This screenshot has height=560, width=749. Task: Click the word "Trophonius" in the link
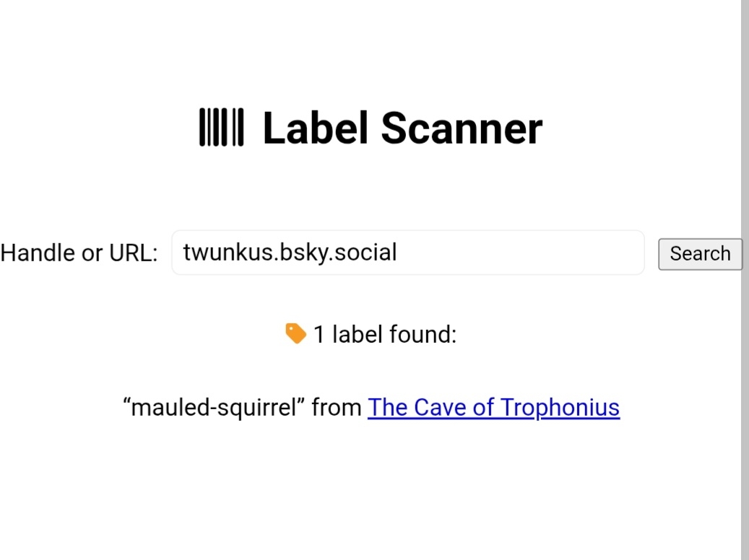click(560, 408)
